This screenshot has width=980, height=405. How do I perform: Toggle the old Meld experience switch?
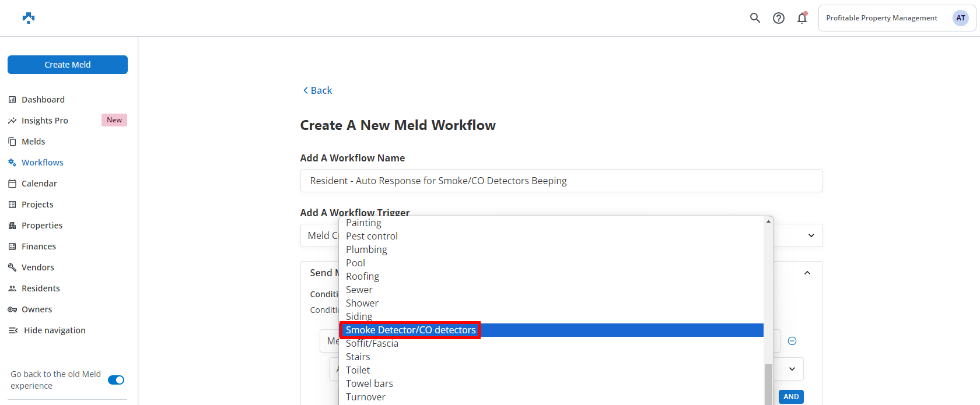pos(116,380)
